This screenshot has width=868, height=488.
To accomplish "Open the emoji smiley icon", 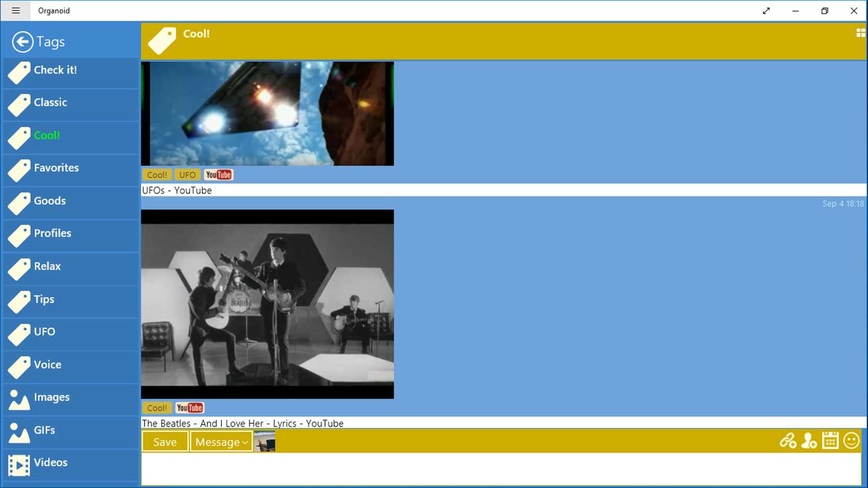I will [x=851, y=441].
